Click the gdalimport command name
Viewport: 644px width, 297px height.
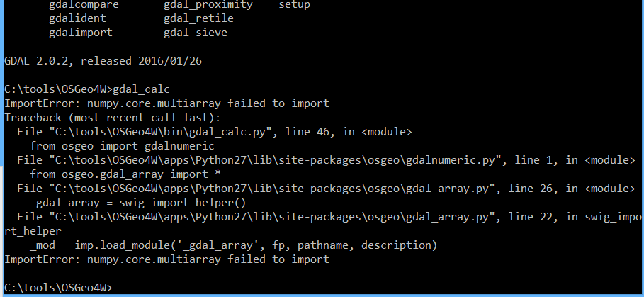(81, 33)
